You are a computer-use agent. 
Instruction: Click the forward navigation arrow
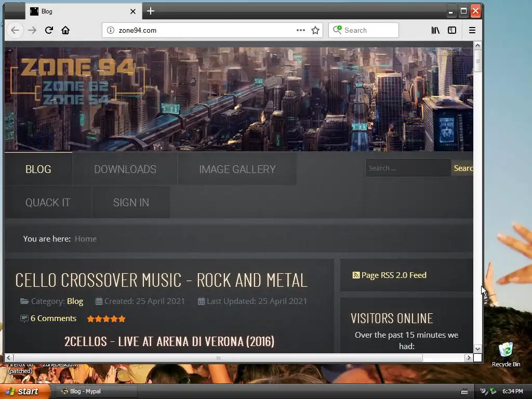(32, 30)
